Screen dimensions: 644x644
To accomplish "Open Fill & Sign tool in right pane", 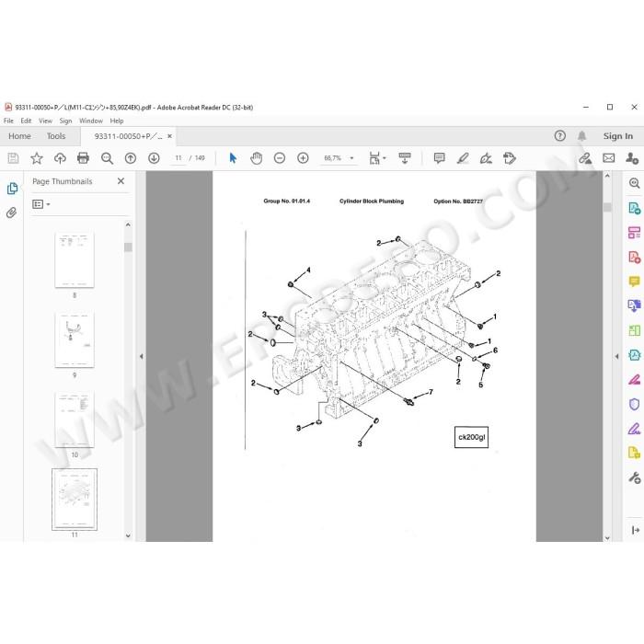I will pos(634,429).
